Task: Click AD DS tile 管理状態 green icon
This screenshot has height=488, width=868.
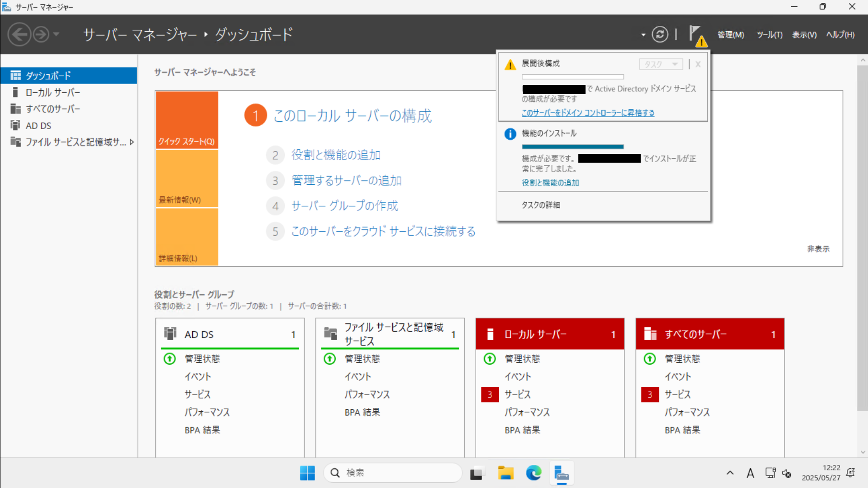Action: [170, 358]
